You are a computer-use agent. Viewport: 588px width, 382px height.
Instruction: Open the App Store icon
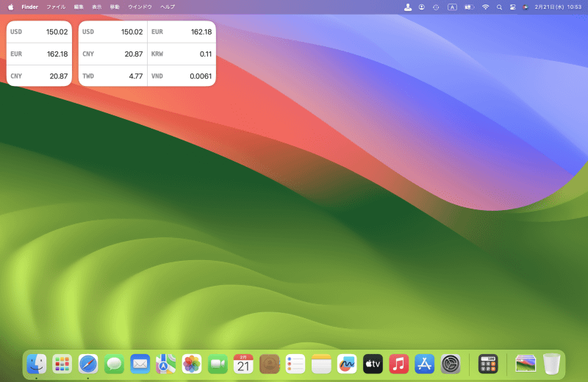pos(425,364)
